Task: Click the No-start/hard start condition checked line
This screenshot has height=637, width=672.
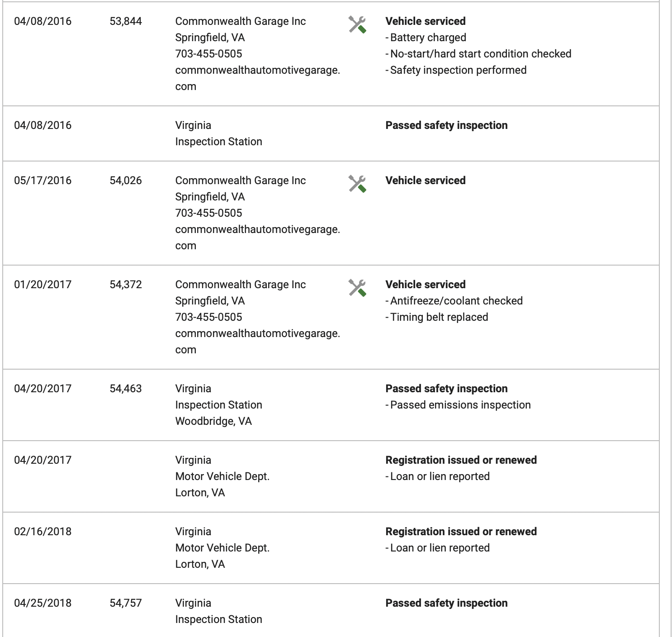Action: coord(478,54)
